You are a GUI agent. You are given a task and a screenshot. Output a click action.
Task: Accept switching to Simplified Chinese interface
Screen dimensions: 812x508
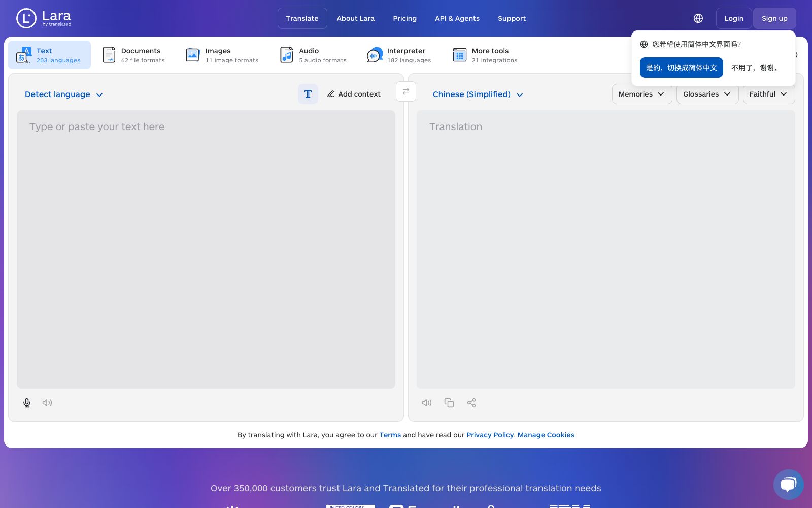[x=682, y=68]
